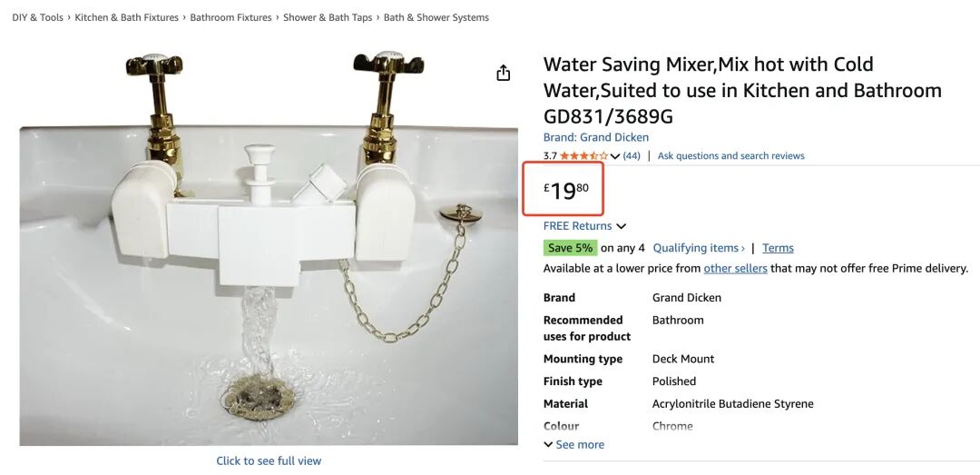Open rating breakdown chevron next to stars
The width and height of the screenshot is (980, 475).
click(x=615, y=156)
